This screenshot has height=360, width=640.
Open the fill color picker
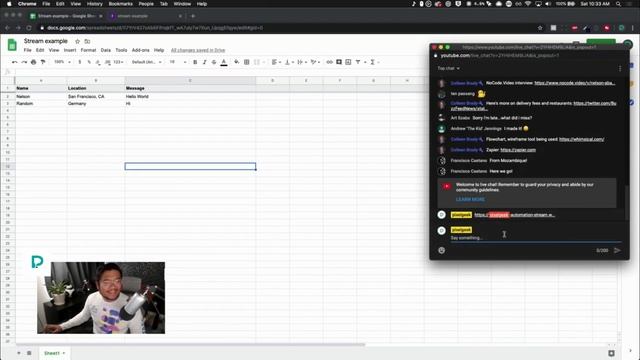tap(237, 62)
